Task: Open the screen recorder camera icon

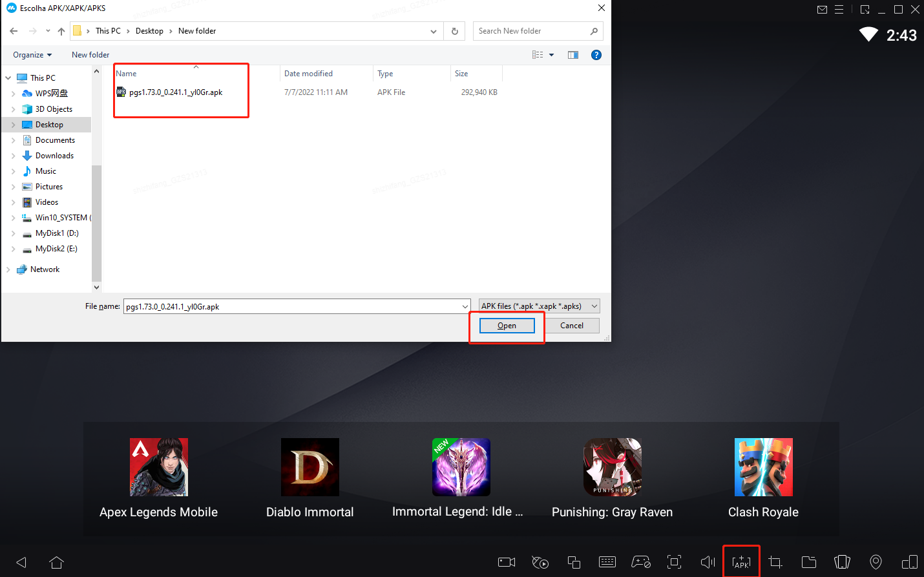Action: click(x=507, y=562)
